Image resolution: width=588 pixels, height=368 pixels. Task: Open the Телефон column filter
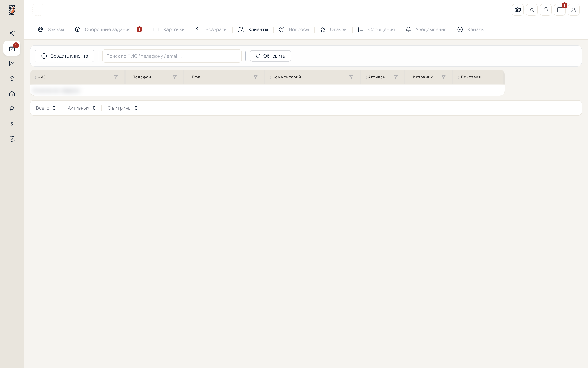pyautogui.click(x=175, y=77)
